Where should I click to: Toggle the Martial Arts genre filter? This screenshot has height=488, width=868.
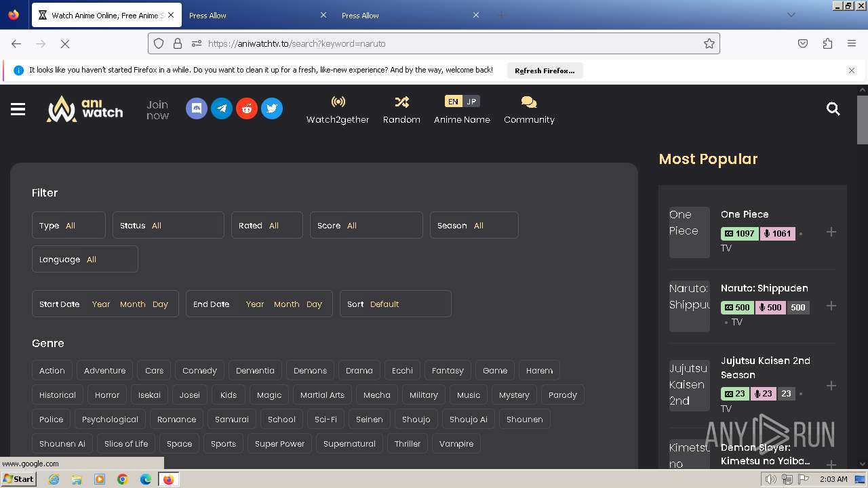point(322,395)
